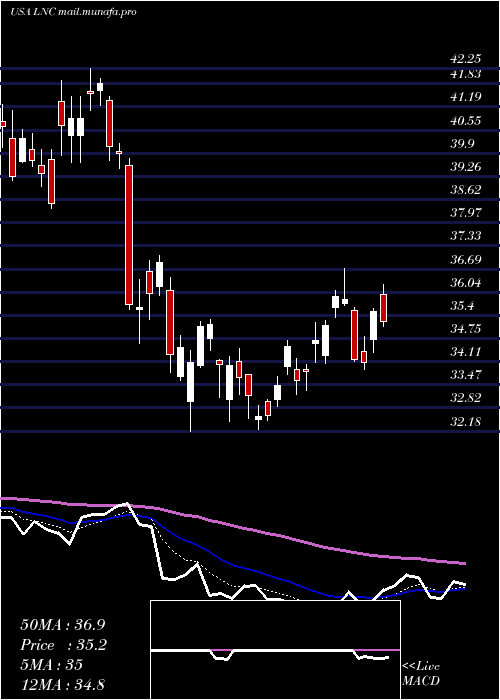Click the 32.82 price axis label
The height and width of the screenshot is (700, 500).
tap(466, 397)
